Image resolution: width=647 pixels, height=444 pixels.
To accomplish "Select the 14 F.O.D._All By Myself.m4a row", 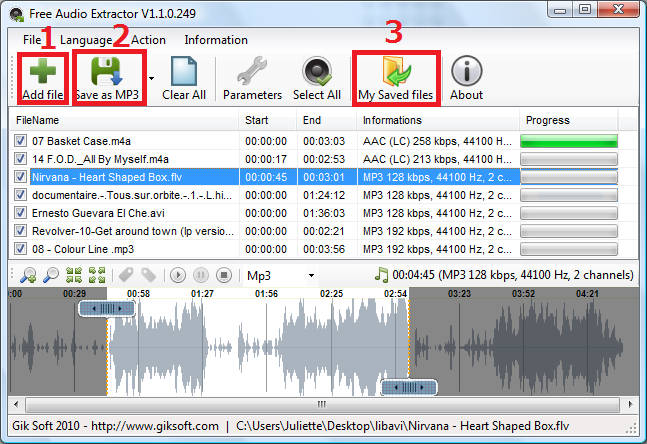I will [316, 159].
